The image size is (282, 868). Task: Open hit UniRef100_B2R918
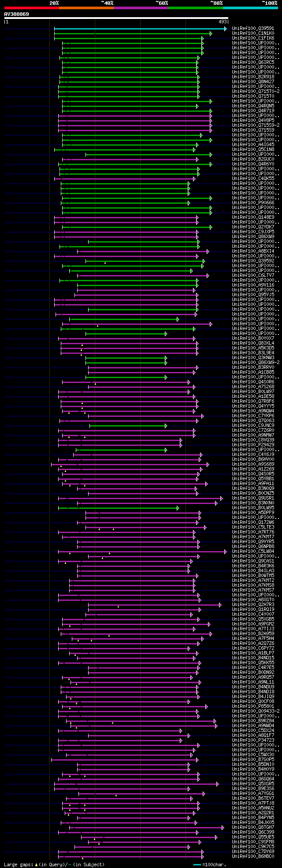point(253,77)
